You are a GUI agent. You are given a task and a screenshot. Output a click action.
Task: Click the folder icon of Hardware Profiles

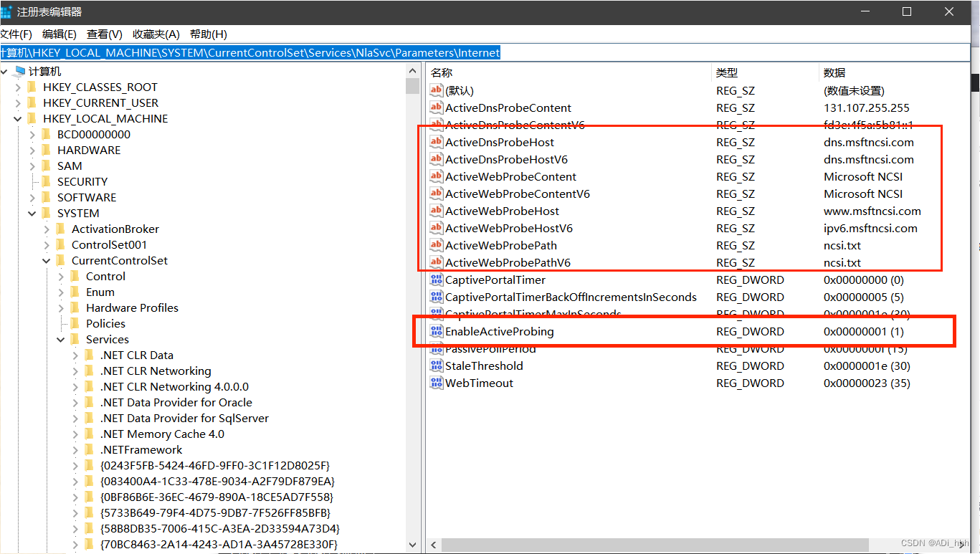click(x=75, y=307)
